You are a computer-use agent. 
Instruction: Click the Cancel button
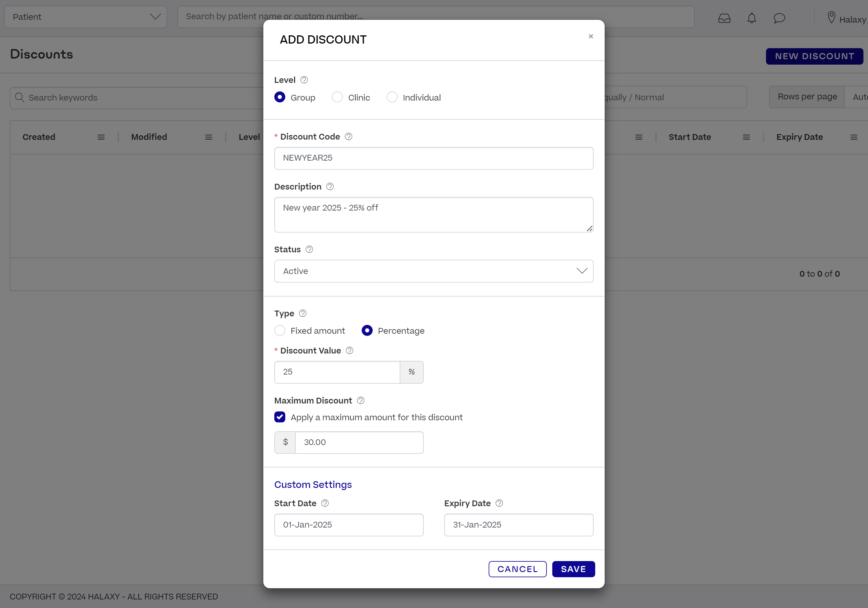tap(518, 569)
